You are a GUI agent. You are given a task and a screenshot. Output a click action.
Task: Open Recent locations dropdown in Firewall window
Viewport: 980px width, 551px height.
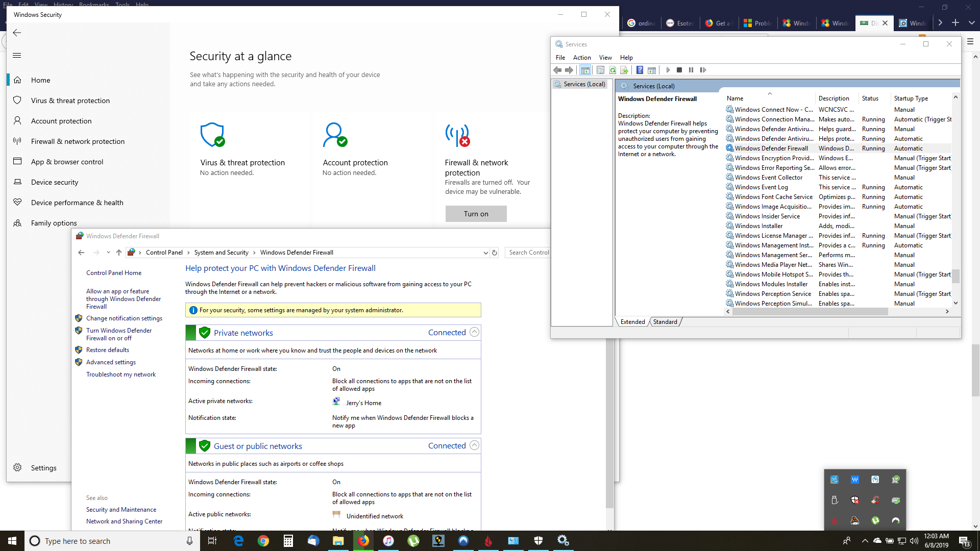tap(108, 253)
